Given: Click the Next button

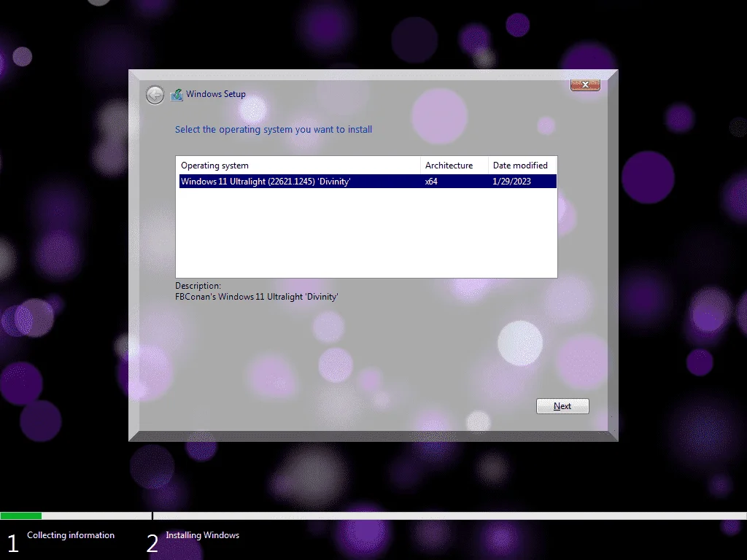Looking at the screenshot, I should click(x=562, y=406).
